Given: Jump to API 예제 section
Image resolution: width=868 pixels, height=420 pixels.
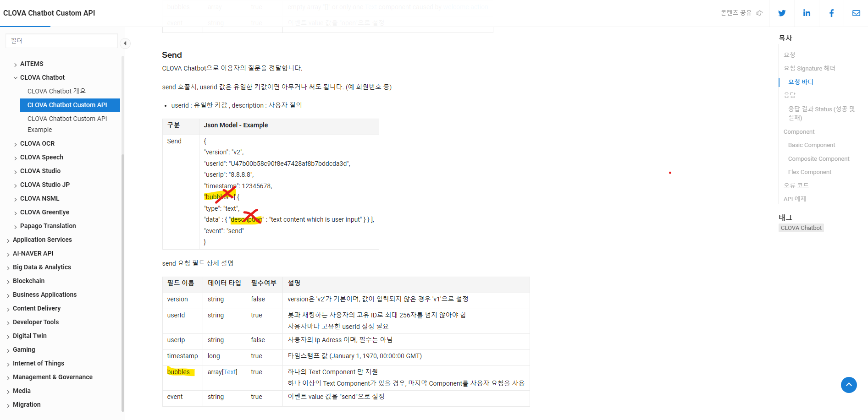Looking at the screenshot, I should click(x=795, y=199).
